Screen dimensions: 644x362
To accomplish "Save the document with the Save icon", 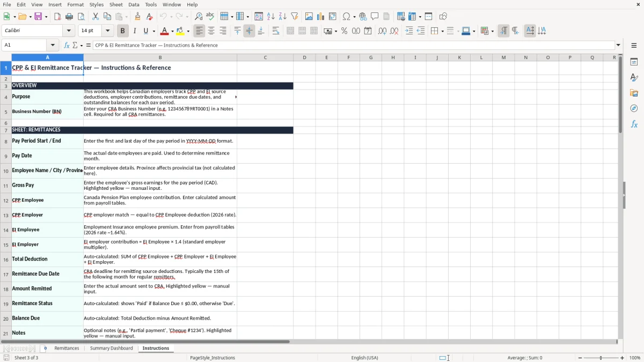I will pyautogui.click(x=38, y=17).
